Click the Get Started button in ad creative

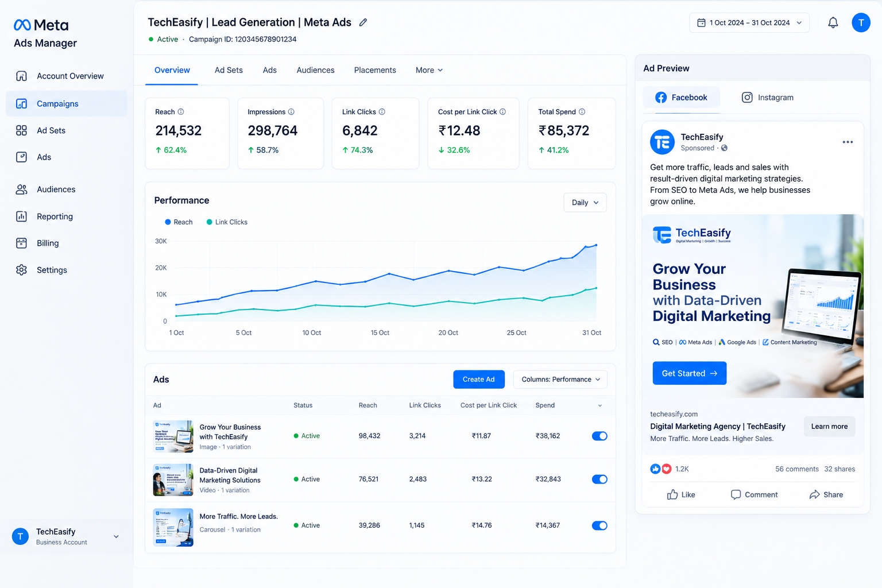pos(690,373)
